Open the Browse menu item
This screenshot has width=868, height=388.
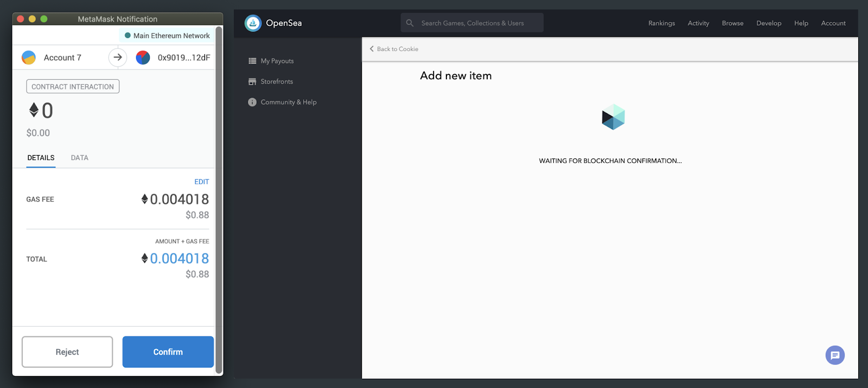pyautogui.click(x=732, y=23)
